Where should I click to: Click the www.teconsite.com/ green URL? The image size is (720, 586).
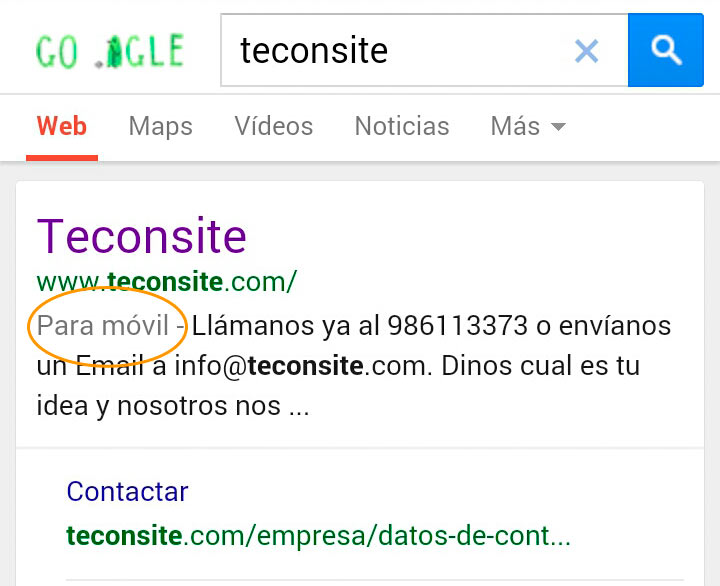(x=167, y=282)
